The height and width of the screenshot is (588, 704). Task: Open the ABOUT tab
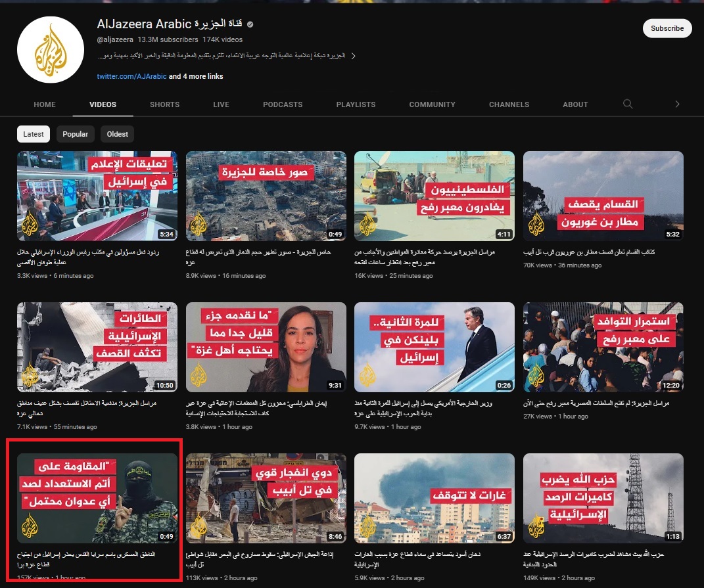tap(576, 104)
